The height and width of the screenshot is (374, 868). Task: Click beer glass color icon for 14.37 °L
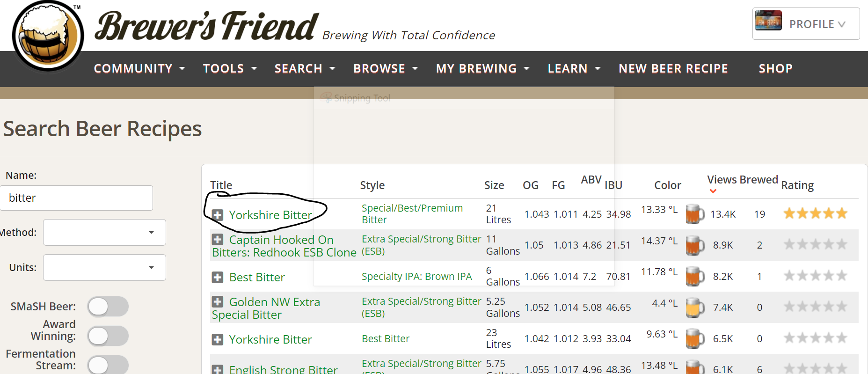(x=695, y=245)
